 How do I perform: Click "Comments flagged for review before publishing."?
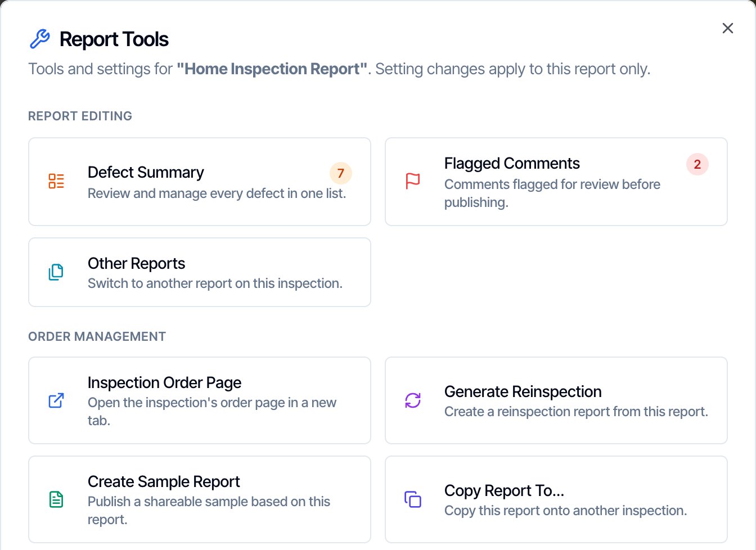coord(552,193)
